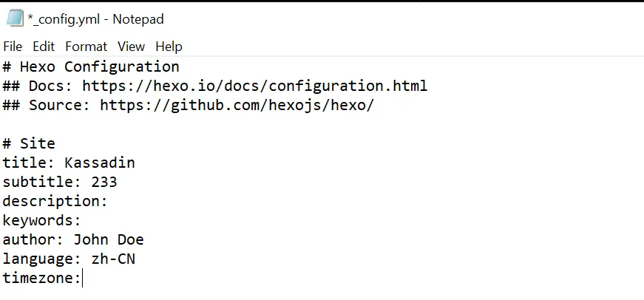Click the subtitle value 233
Screen dimensions: 644x300
pos(104,183)
